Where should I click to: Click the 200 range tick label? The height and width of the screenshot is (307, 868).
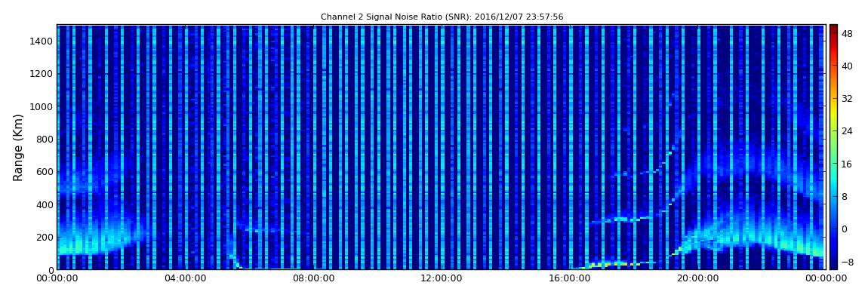(x=45, y=238)
